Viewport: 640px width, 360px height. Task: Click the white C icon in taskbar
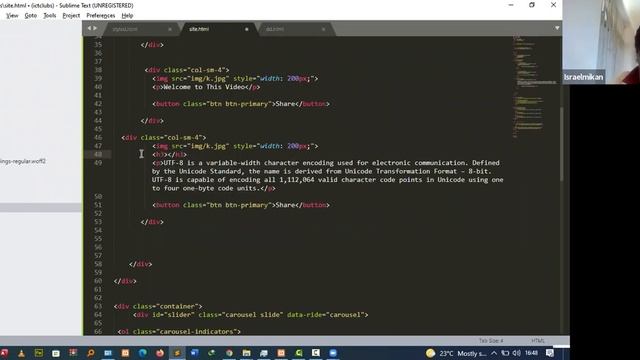(x=316, y=353)
